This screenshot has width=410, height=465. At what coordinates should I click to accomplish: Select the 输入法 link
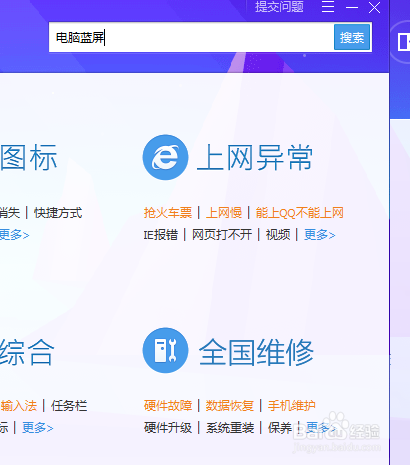[18, 406]
